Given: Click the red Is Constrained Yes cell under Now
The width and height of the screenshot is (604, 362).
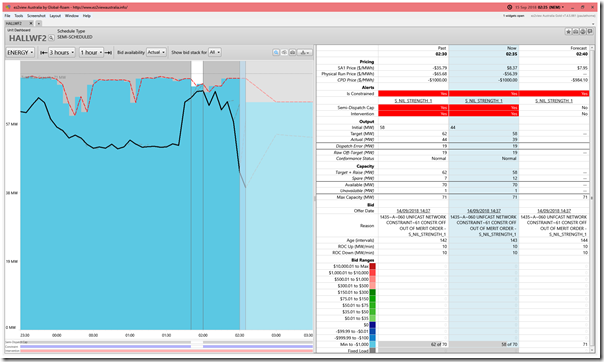Looking at the screenshot, I should point(484,94).
